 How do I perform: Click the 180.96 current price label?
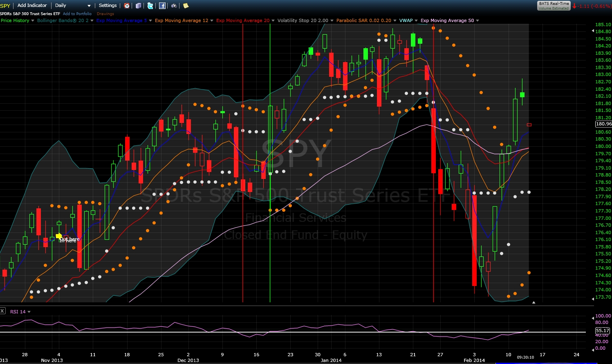coord(603,124)
